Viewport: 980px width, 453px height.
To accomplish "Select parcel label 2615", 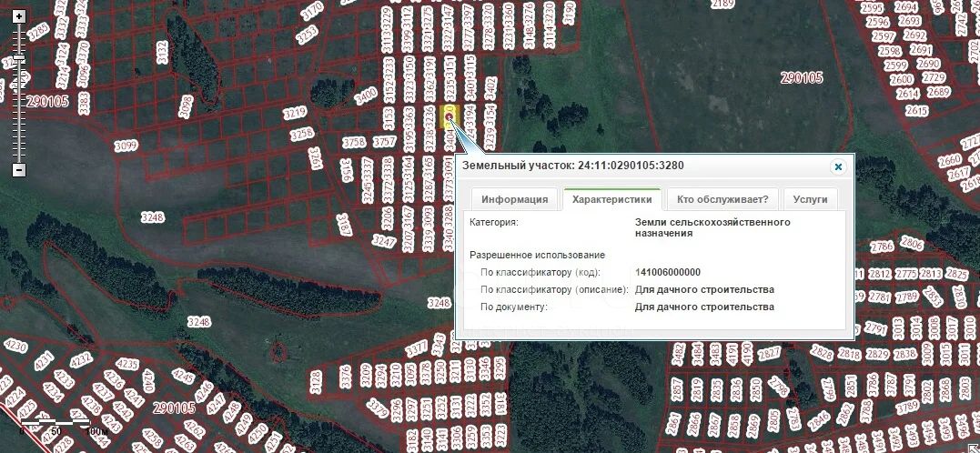I will click(x=916, y=110).
